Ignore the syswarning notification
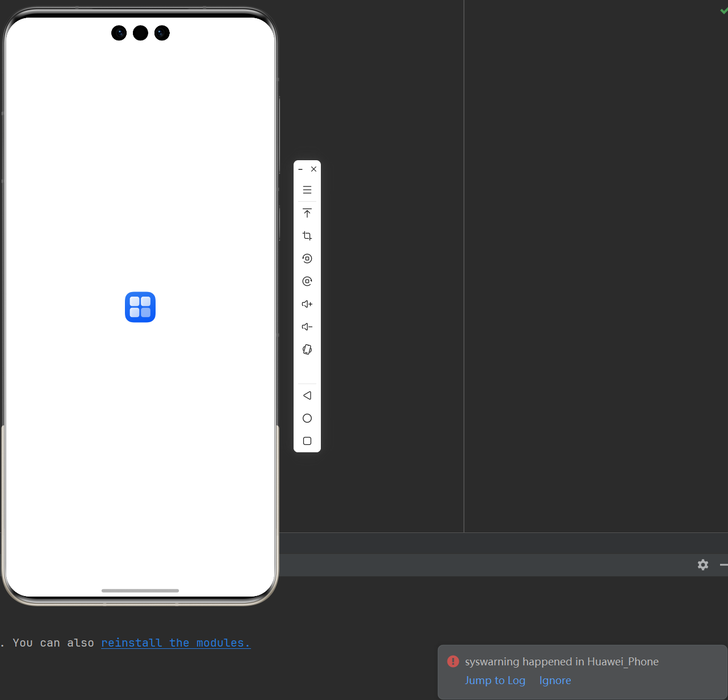 [555, 680]
